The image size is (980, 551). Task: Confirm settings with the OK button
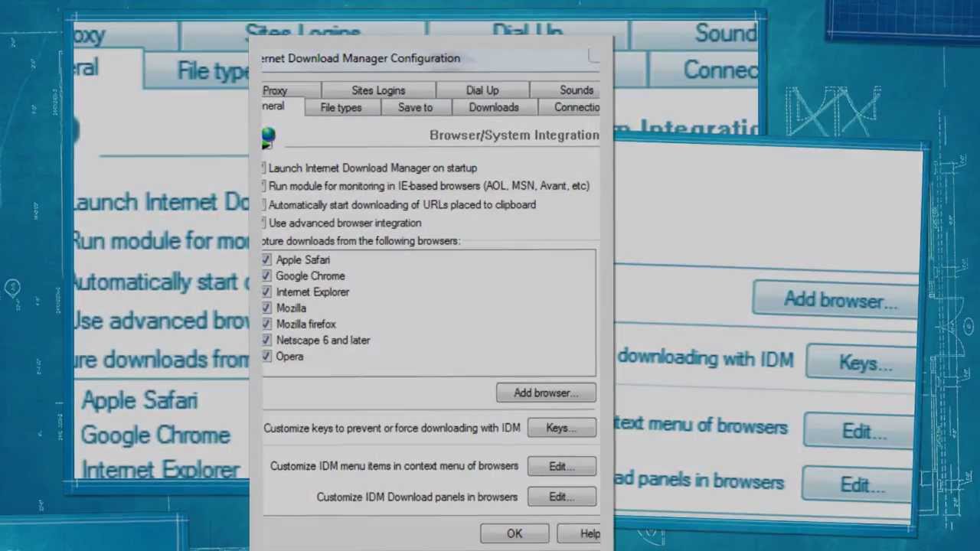(x=514, y=533)
